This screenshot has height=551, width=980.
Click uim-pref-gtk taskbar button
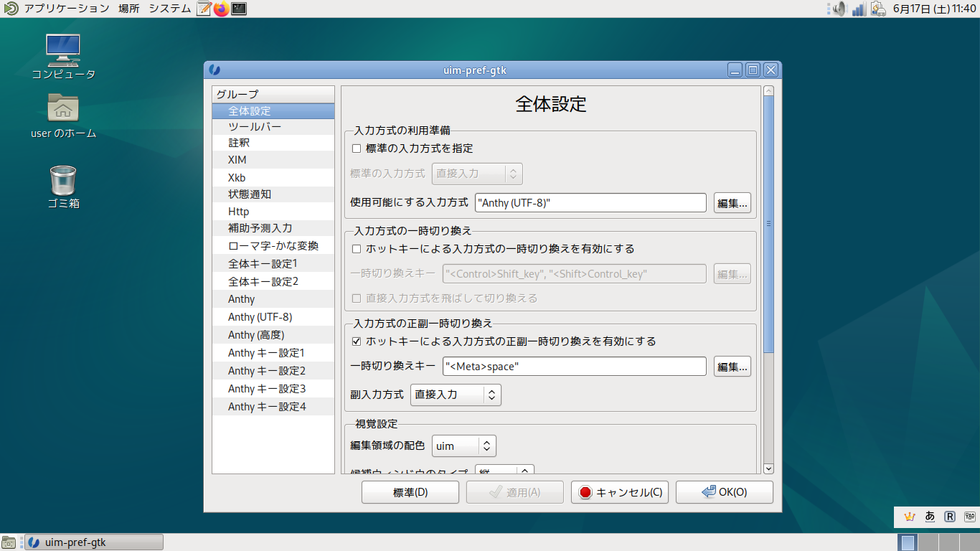tap(95, 542)
